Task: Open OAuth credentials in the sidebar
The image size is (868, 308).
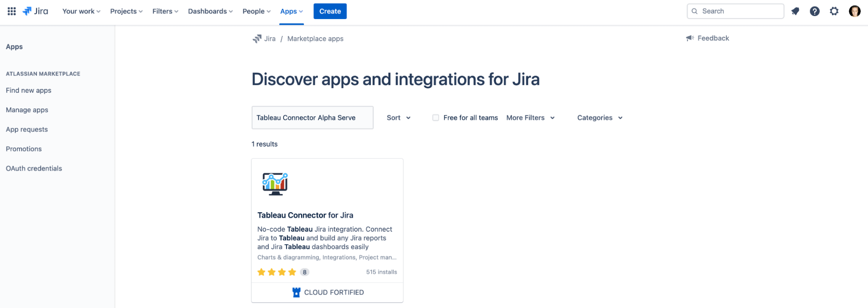Action: [x=34, y=168]
